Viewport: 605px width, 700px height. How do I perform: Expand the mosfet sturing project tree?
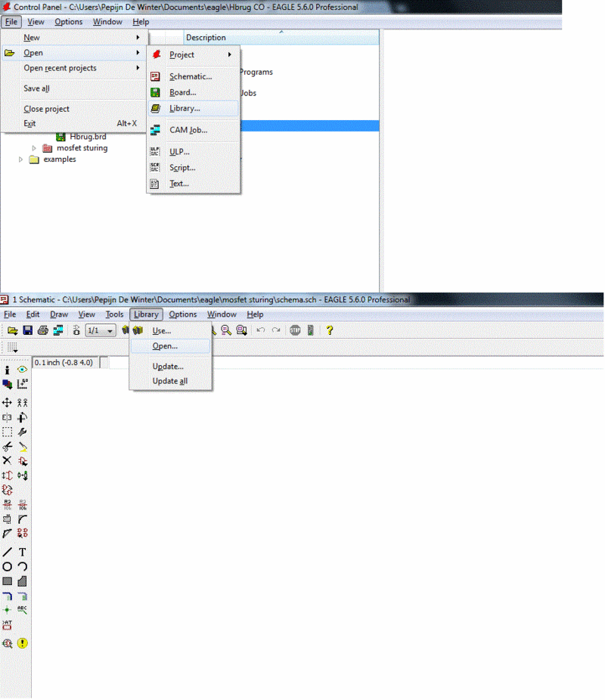(34, 148)
